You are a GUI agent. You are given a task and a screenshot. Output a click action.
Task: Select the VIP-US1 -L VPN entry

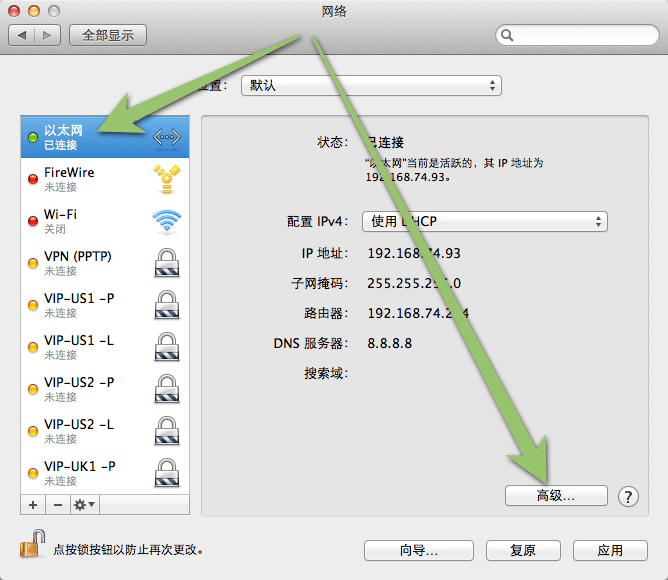click(x=105, y=347)
